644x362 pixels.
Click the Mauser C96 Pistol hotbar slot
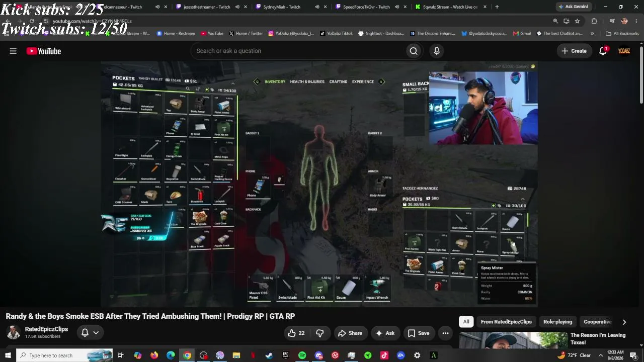[x=259, y=288]
